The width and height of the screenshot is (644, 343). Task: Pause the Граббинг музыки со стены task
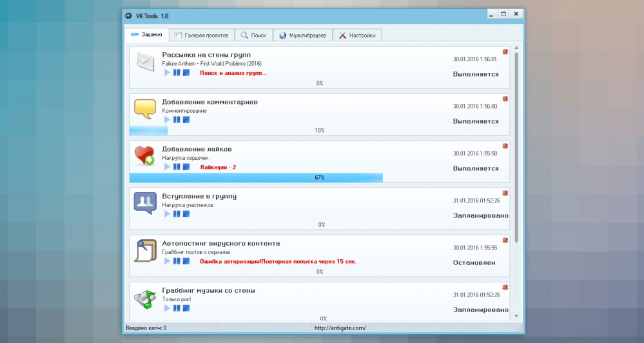click(177, 308)
